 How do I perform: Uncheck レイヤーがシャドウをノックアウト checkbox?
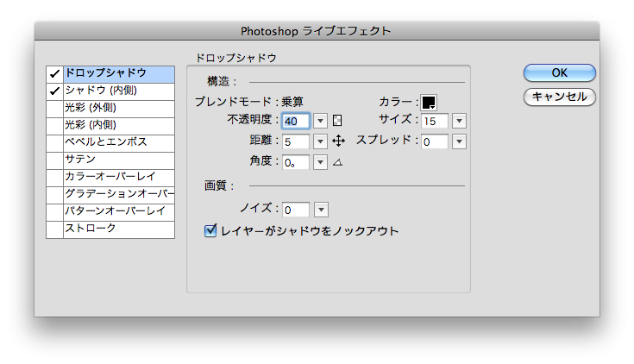[210, 231]
